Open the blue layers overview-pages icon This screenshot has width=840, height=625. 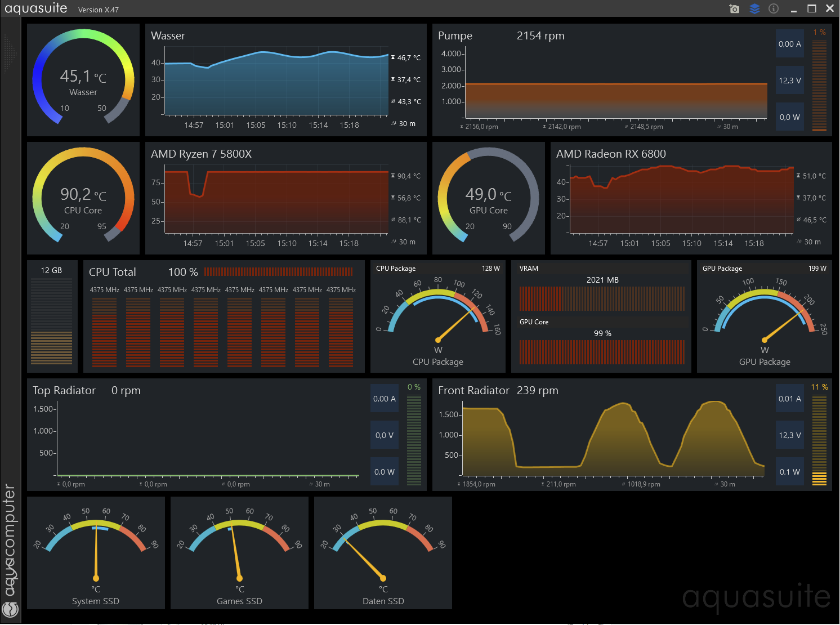(754, 8)
